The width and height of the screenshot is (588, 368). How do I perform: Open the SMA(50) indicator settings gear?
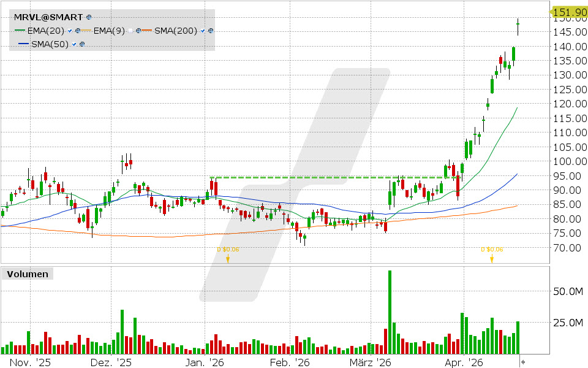[x=82, y=44]
